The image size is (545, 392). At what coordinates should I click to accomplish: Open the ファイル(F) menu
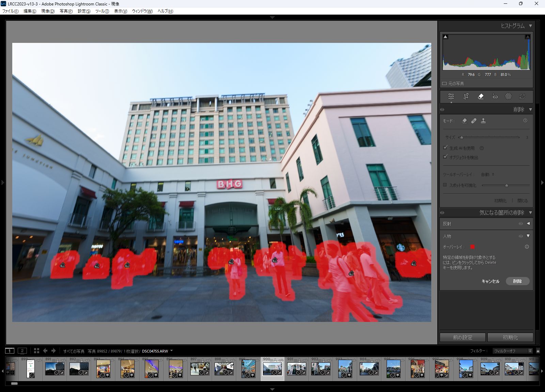11,11
